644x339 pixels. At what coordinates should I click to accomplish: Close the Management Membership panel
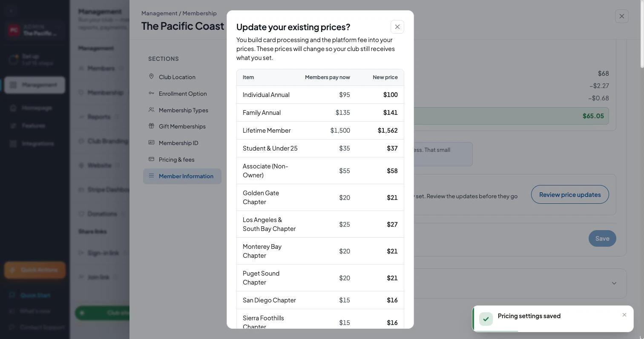621,16
